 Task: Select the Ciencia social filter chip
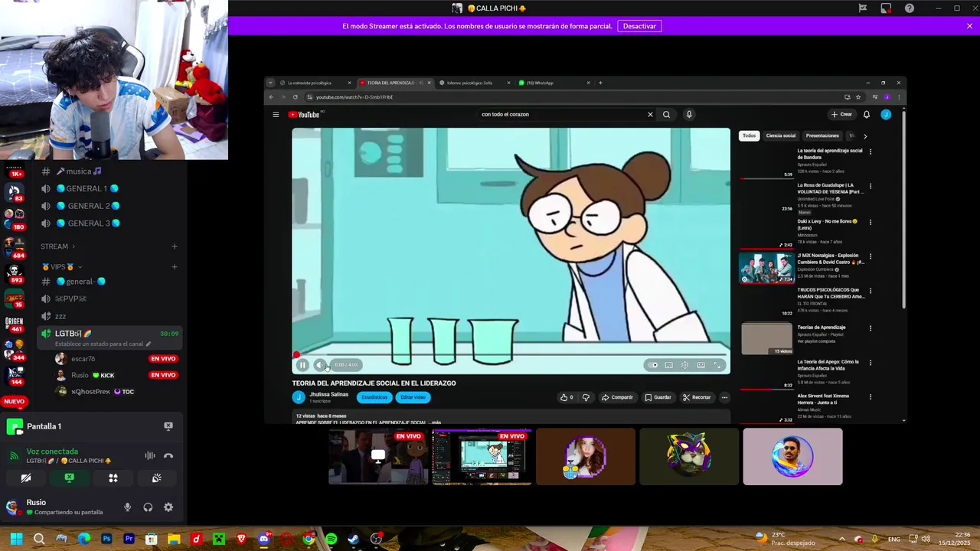click(x=781, y=135)
